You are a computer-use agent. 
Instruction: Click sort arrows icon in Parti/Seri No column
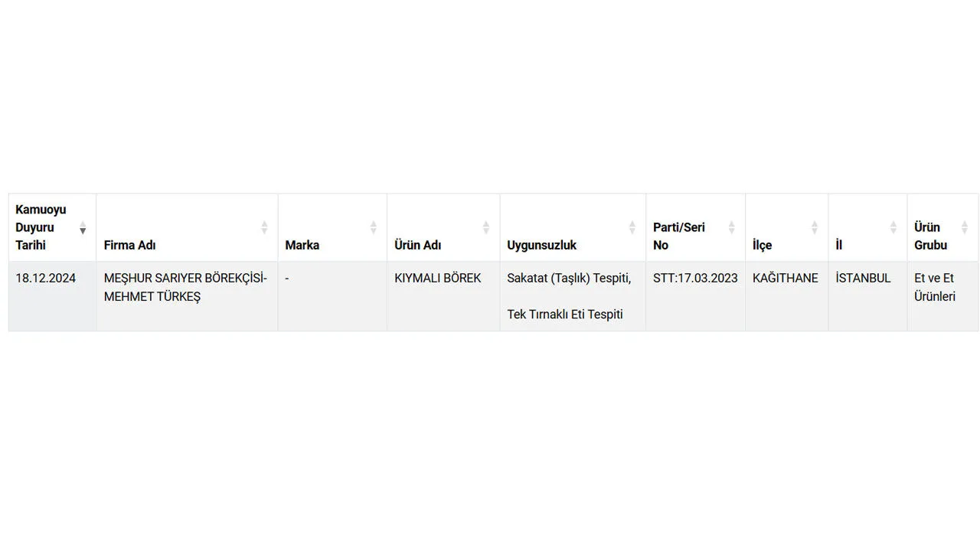tap(731, 227)
